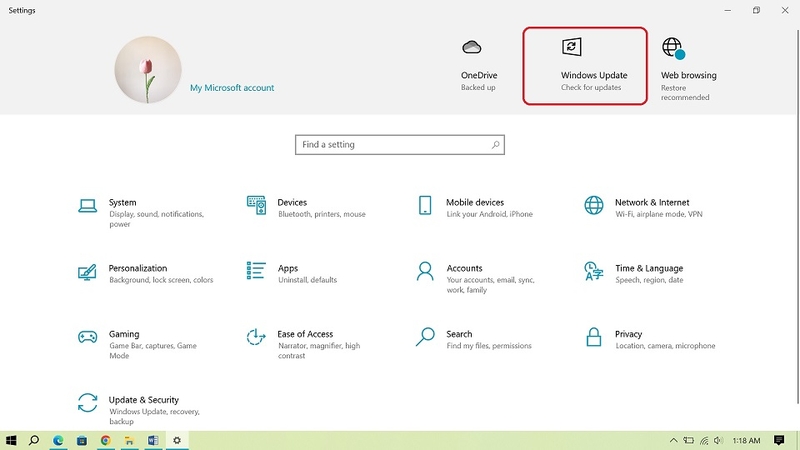Open Wi-Fi network tray icon
The width and height of the screenshot is (800, 450).
(x=704, y=440)
